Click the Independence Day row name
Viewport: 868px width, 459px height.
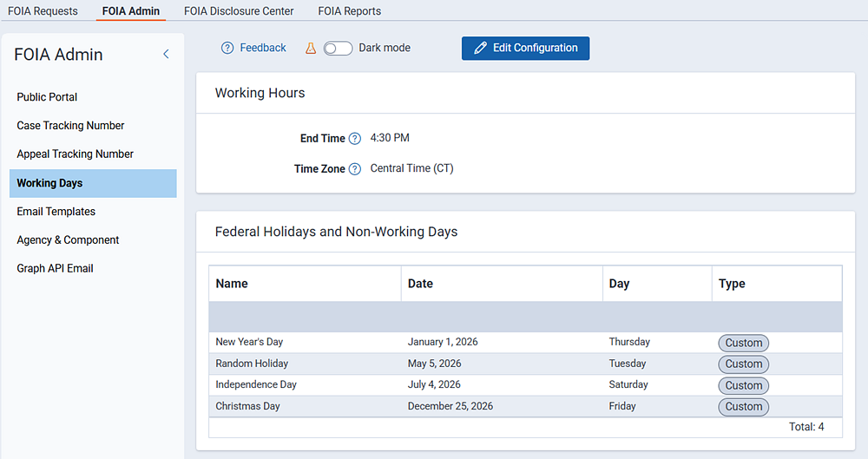point(256,384)
